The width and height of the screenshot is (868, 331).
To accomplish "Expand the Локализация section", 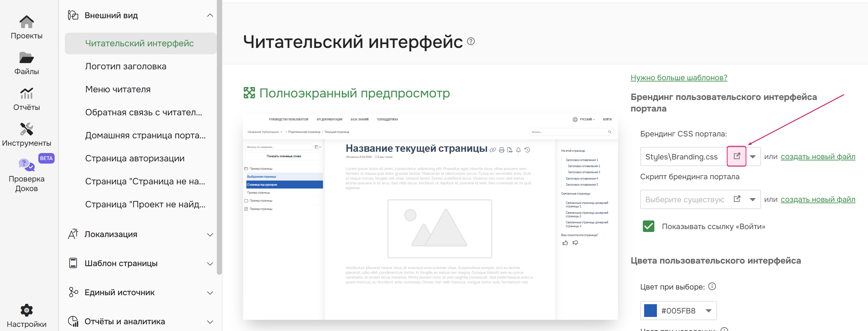I will tap(210, 234).
